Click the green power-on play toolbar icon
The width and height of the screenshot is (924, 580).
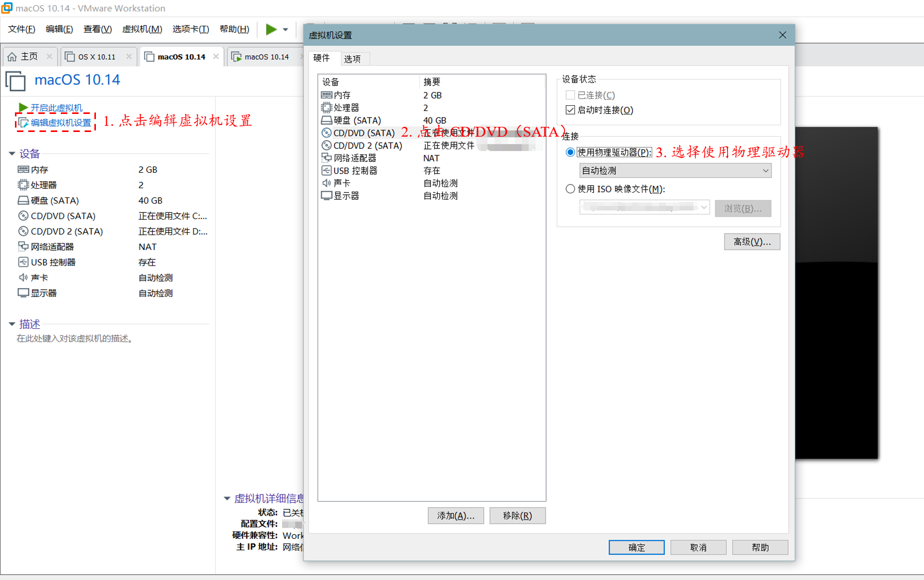(x=271, y=29)
